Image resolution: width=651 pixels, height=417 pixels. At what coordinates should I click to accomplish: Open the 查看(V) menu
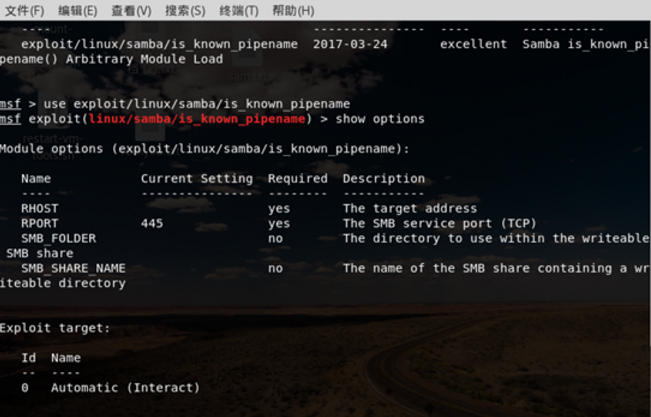131,10
